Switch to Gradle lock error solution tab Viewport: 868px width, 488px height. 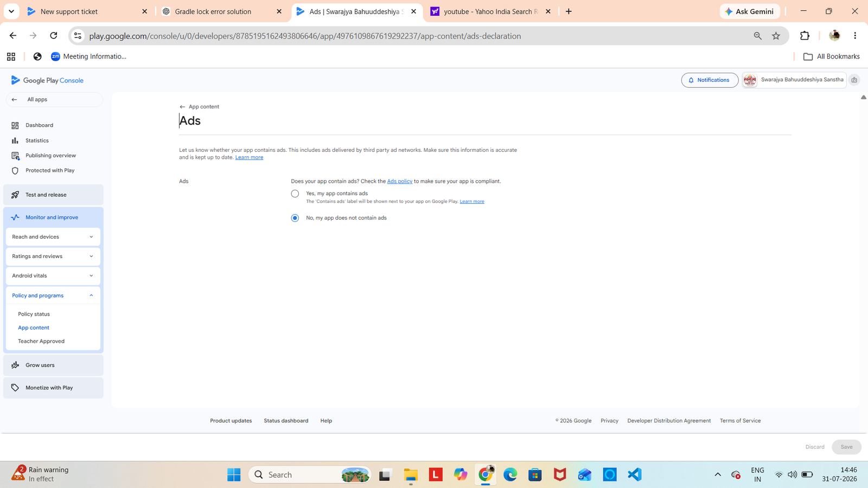222,11
